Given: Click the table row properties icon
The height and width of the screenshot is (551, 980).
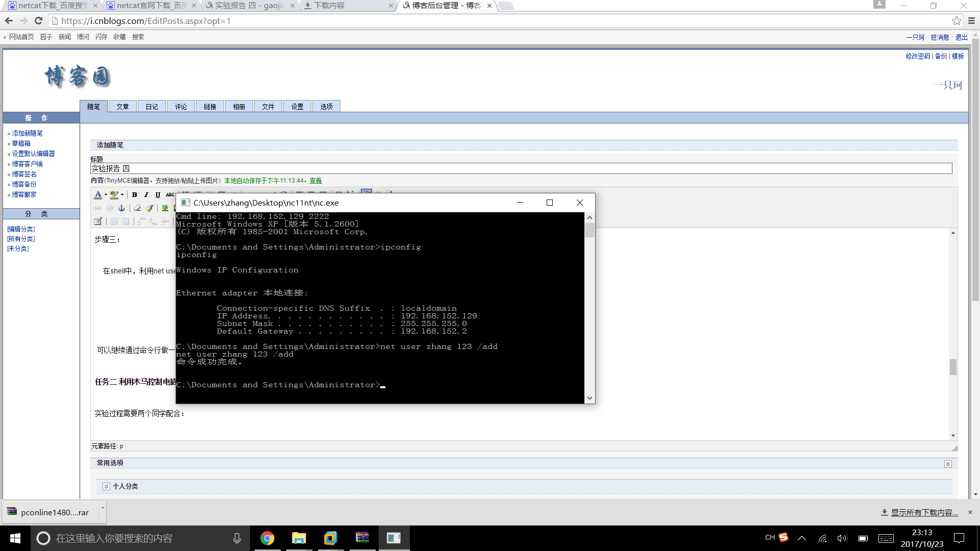Looking at the screenshot, I should [114, 221].
